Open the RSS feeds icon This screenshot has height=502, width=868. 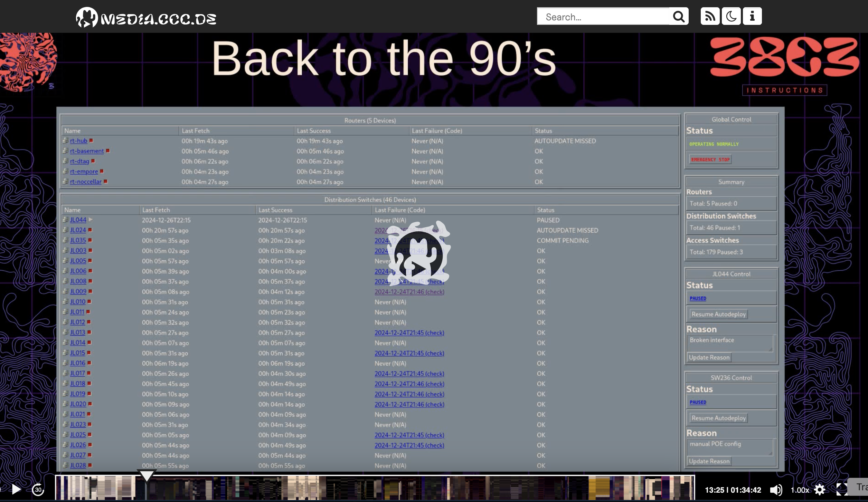[710, 16]
